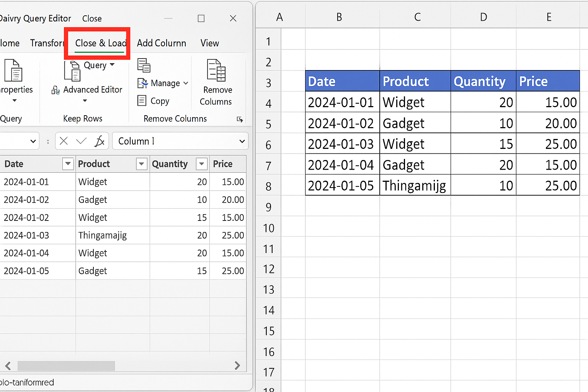Select Excel row 1 header
Screen dimensions: 588x392
tap(268, 41)
